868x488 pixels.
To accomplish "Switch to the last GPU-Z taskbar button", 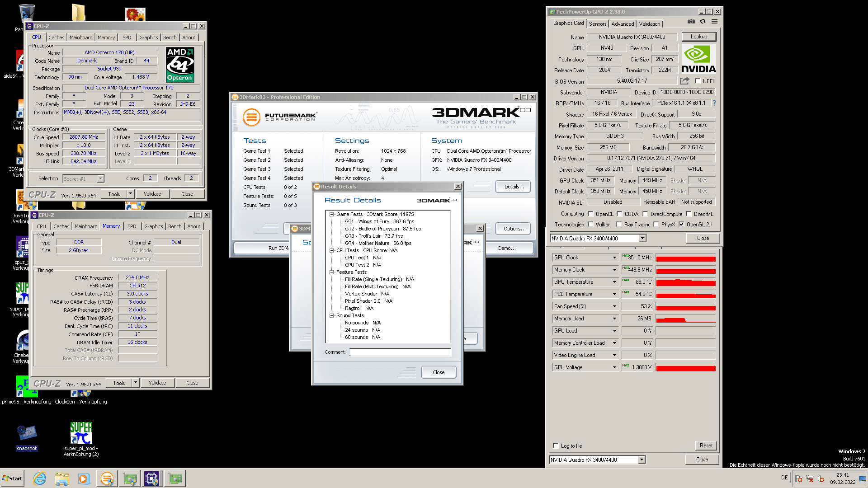I will 175,479.
